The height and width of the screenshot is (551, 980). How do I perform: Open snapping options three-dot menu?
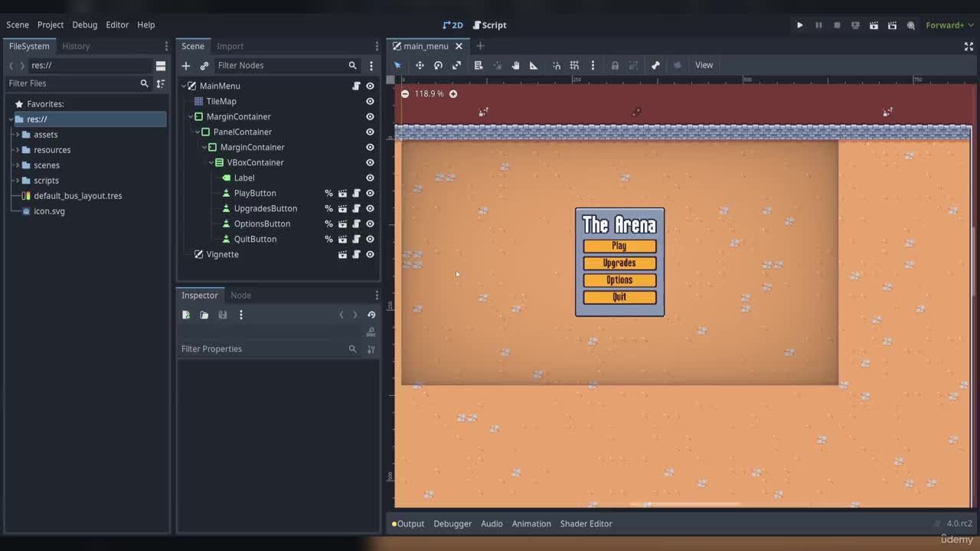[x=593, y=65]
